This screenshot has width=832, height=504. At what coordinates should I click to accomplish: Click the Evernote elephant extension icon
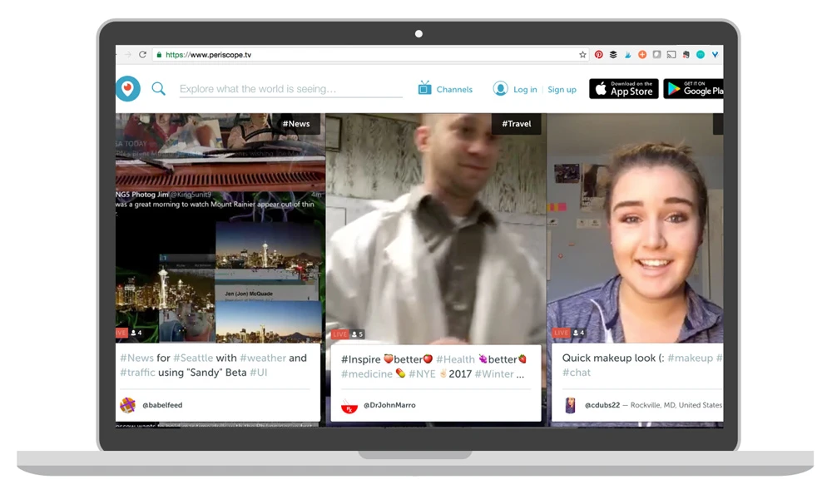pyautogui.click(x=686, y=55)
